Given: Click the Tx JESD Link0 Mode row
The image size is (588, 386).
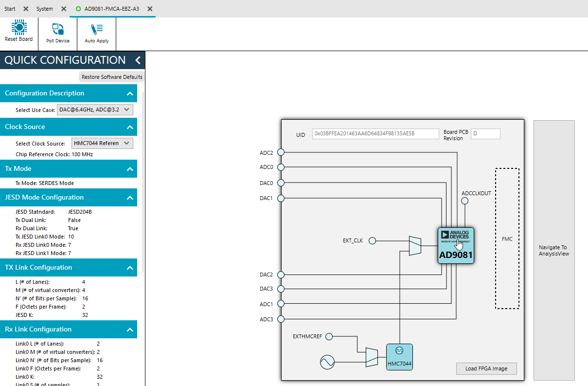Looking at the screenshot, I should coord(45,237).
